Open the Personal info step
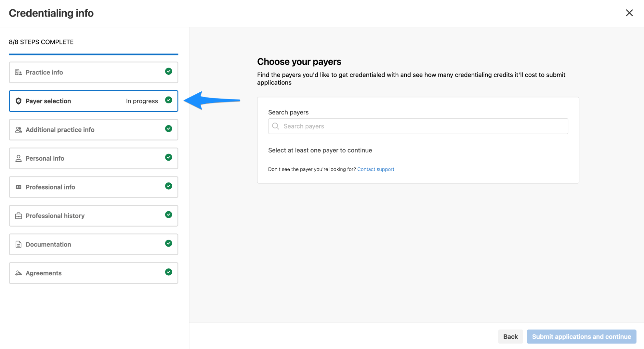The height and width of the screenshot is (349, 644). tap(93, 158)
